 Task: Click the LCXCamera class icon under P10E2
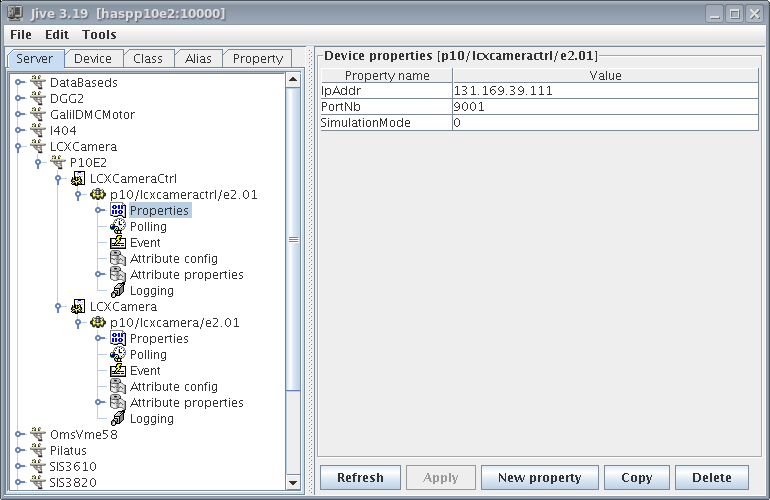[78, 306]
